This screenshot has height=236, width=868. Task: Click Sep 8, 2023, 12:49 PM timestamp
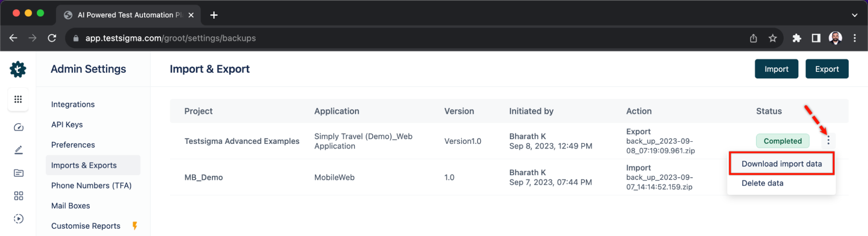[551, 146]
